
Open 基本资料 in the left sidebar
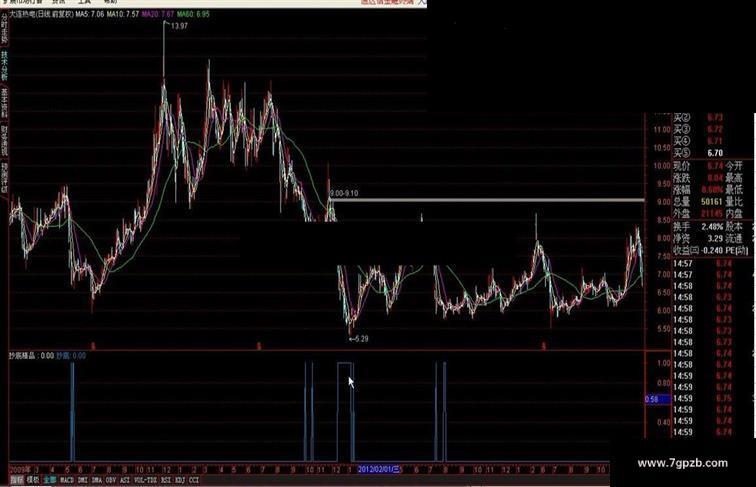(4, 103)
